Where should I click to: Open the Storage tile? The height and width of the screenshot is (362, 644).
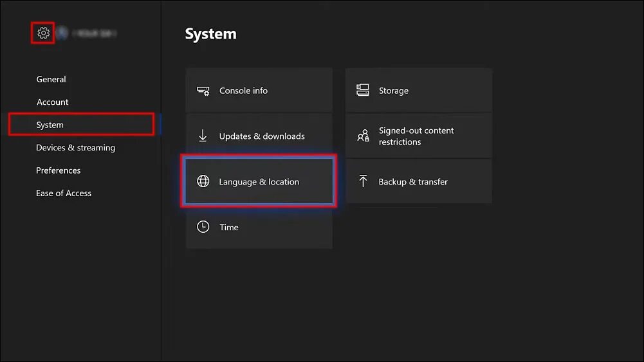point(419,90)
